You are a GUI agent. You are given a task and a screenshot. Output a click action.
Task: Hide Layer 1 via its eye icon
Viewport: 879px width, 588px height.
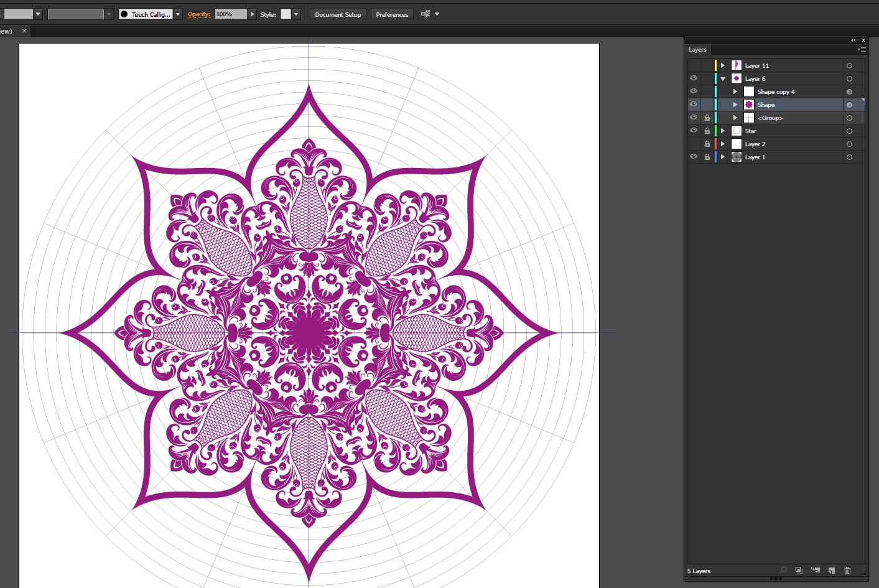point(694,157)
